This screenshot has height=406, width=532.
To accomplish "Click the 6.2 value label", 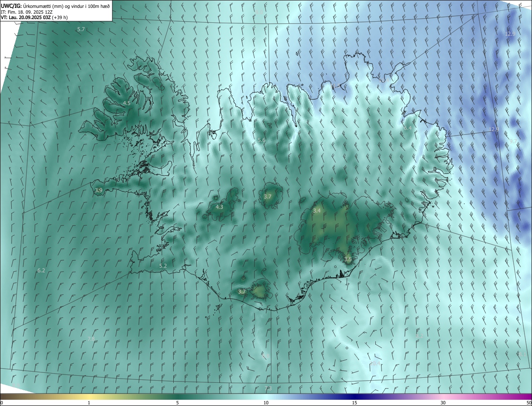I will click(x=41, y=270).
